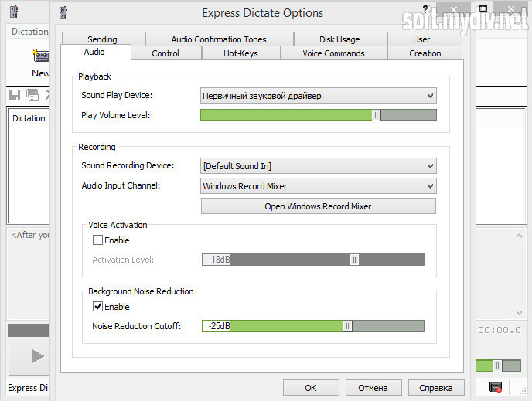Click the Справка help button
Screen dimensions: 532x401
436,387
